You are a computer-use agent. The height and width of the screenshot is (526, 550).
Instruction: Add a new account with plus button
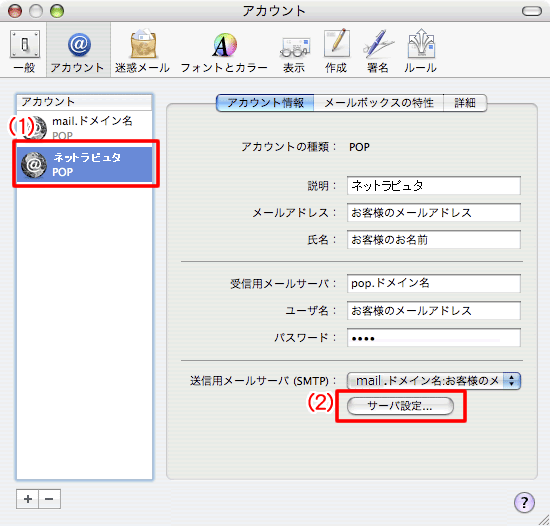(x=28, y=499)
